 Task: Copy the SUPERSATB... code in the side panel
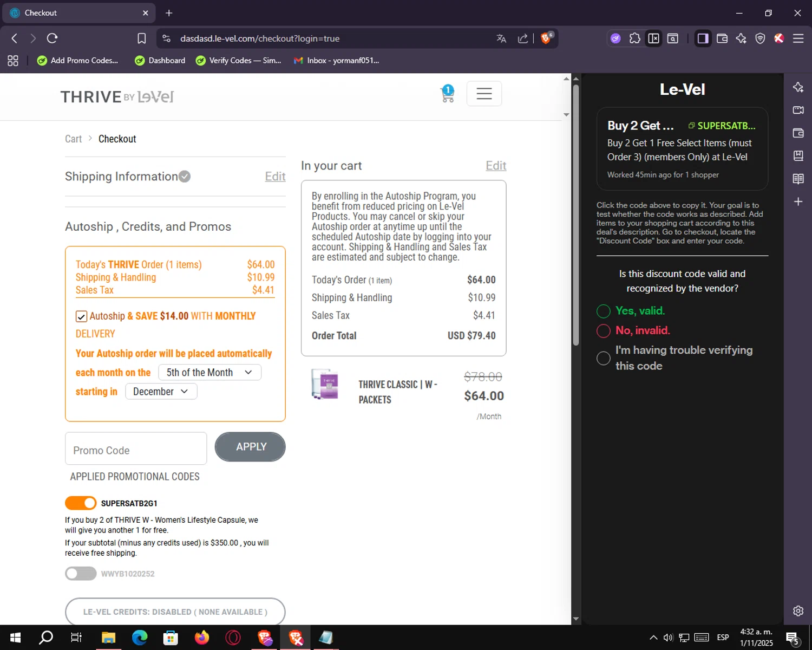[722, 126]
